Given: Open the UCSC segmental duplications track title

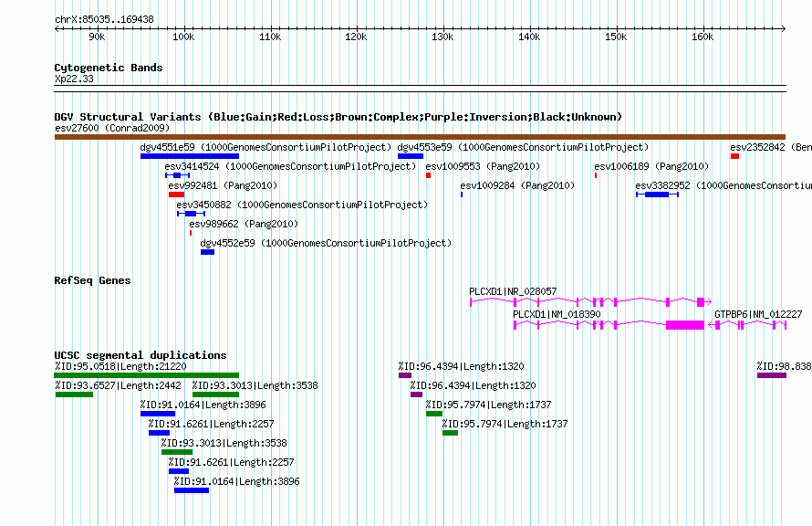Looking at the screenshot, I should tap(141, 355).
